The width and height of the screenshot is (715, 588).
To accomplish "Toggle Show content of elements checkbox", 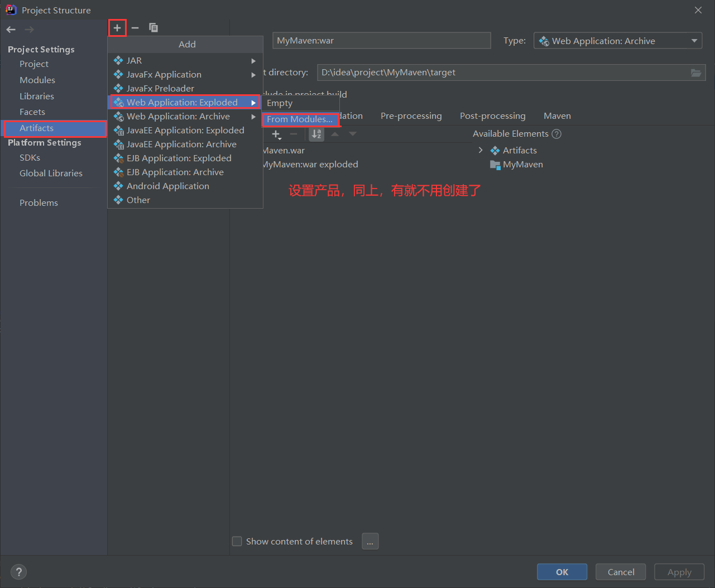I will pos(237,541).
